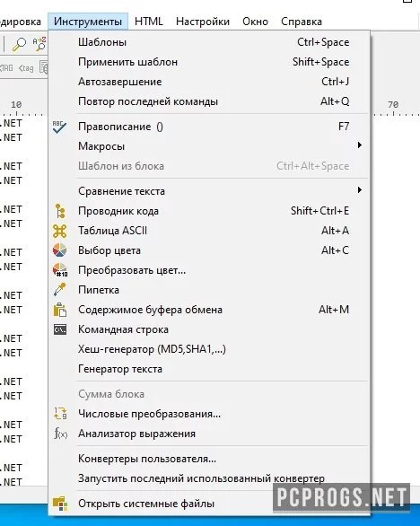Click the code explorer tree icon
420x526 pixels.
(x=60, y=211)
